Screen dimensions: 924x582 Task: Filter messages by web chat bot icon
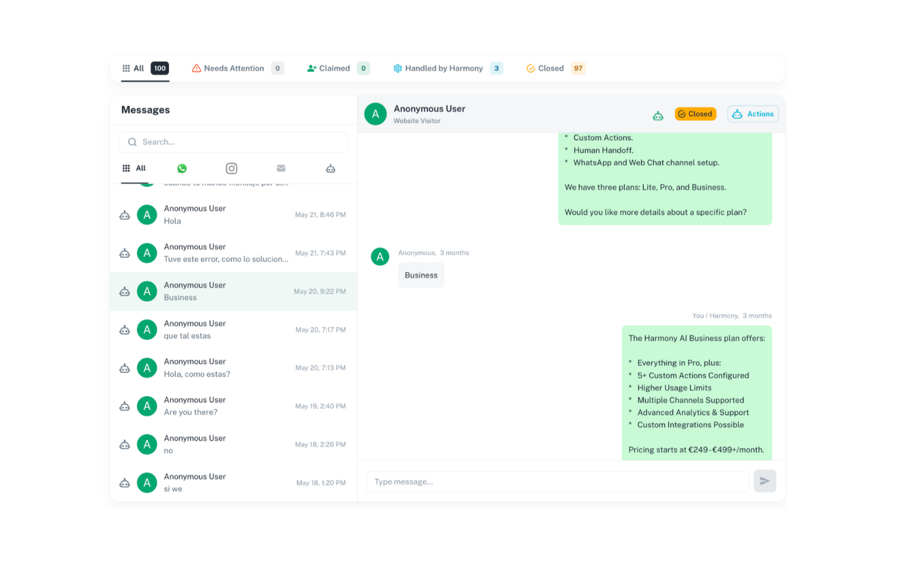point(331,168)
